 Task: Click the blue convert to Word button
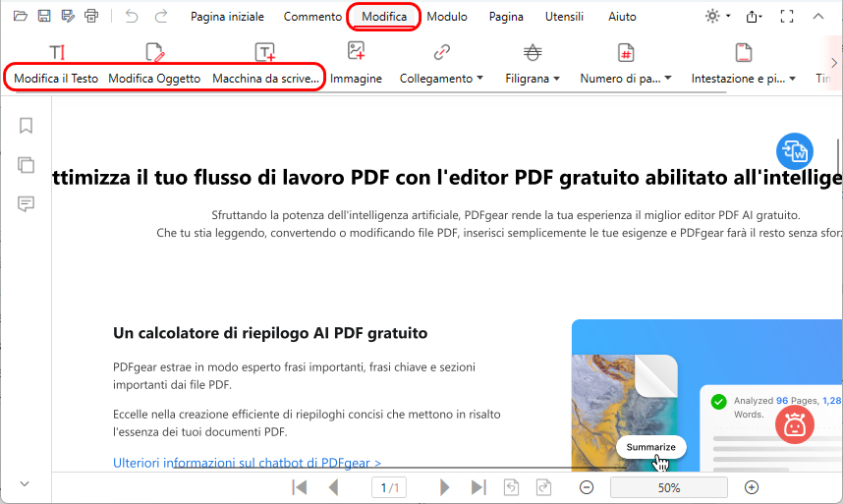click(x=794, y=150)
